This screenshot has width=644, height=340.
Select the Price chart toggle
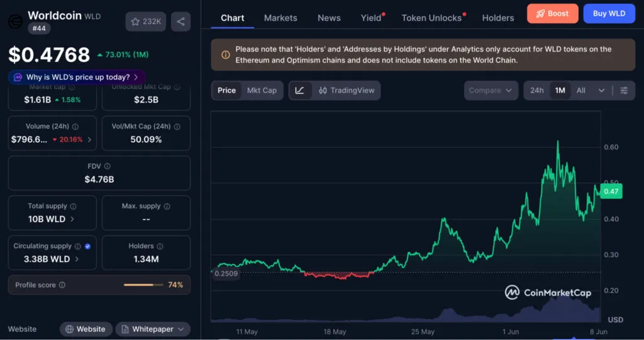(x=226, y=91)
